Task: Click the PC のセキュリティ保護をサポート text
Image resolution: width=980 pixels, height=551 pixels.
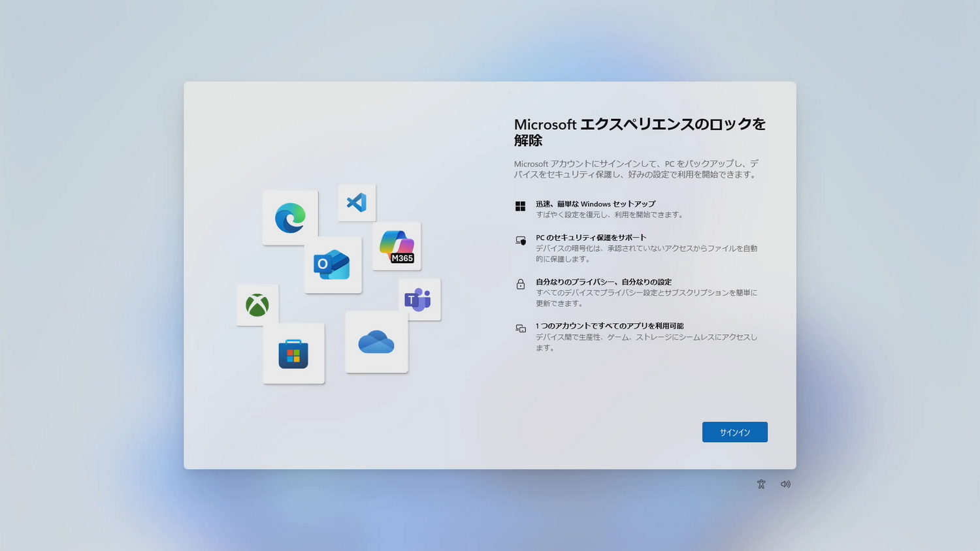Action: [x=591, y=237]
